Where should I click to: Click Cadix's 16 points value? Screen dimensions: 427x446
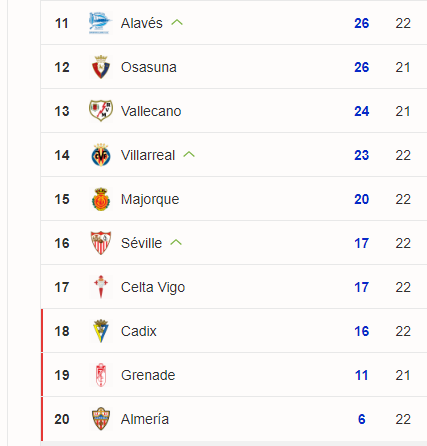(362, 331)
